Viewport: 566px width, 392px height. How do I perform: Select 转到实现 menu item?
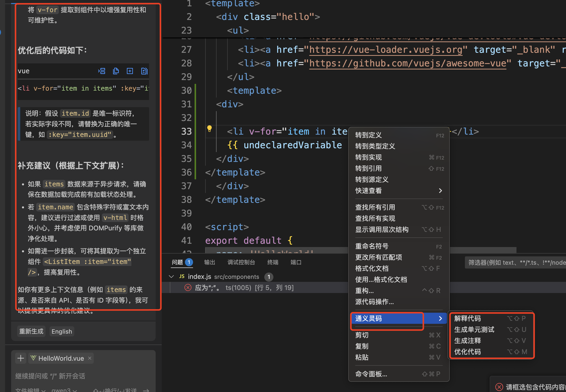tap(399, 157)
